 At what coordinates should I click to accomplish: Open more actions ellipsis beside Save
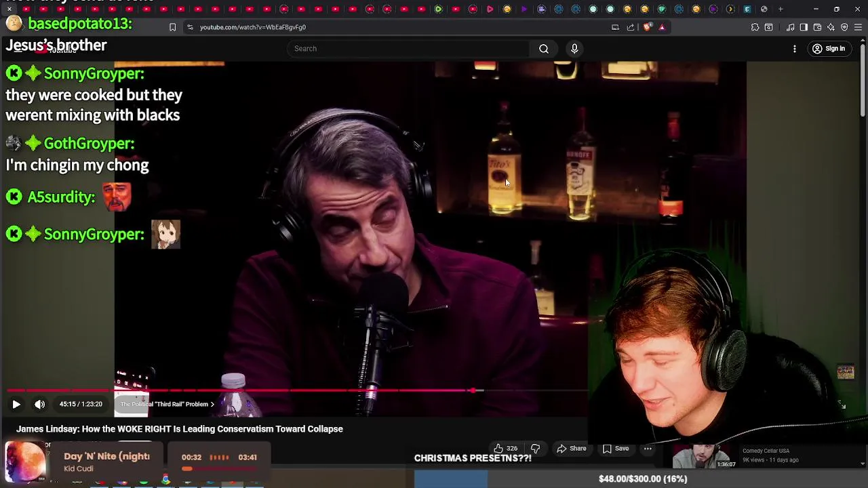coord(648,449)
